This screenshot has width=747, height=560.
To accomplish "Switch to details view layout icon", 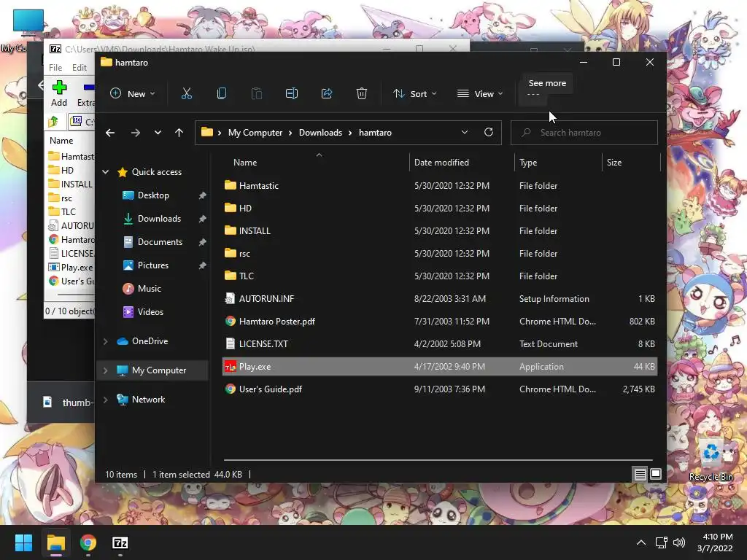I will coord(640,474).
